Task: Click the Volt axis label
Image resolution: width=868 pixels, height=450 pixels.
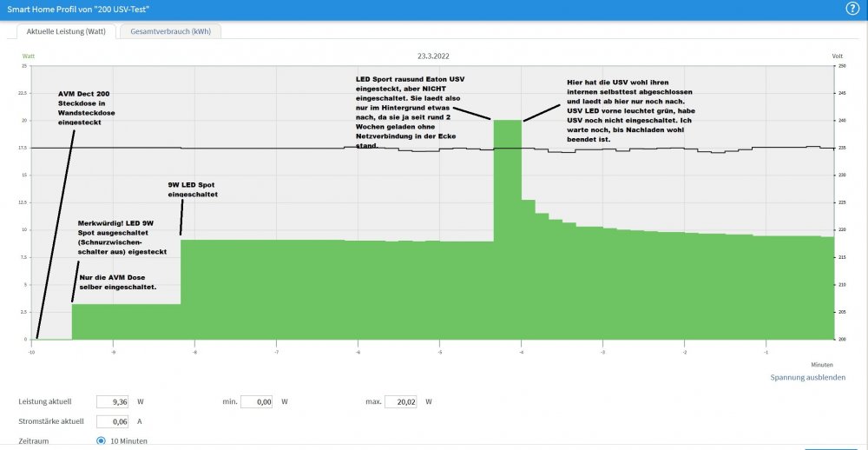Action: tap(837, 56)
